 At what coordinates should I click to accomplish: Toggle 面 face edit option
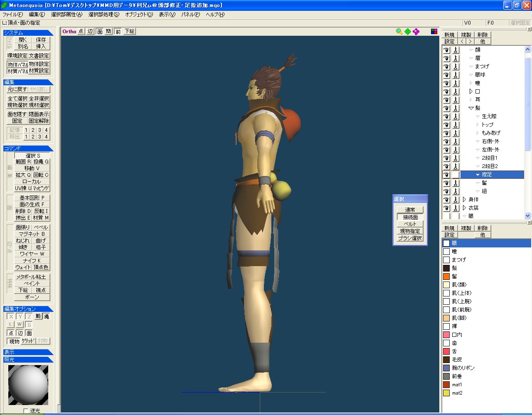tap(29, 333)
